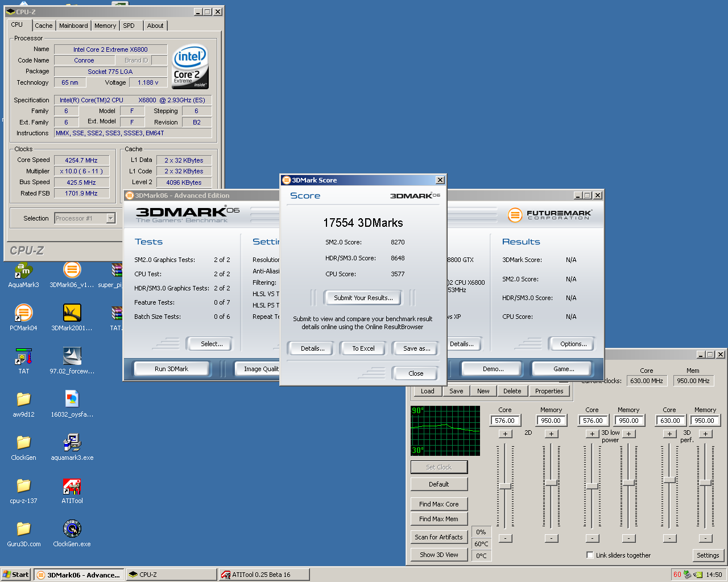Switch to the Mainboard tab in CPU-Z
The width and height of the screenshot is (728, 582).
click(x=73, y=26)
